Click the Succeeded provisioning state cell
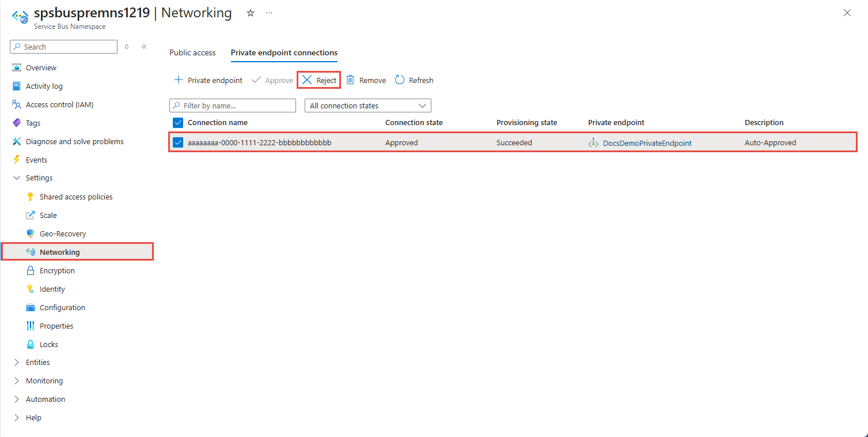This screenshot has width=868, height=437. tap(514, 142)
